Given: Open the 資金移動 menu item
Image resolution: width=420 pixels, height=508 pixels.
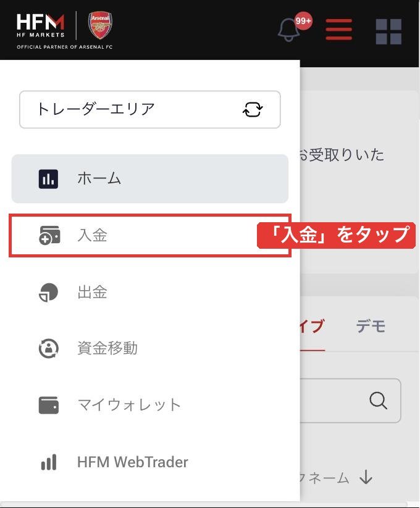Looking at the screenshot, I should pos(149,348).
